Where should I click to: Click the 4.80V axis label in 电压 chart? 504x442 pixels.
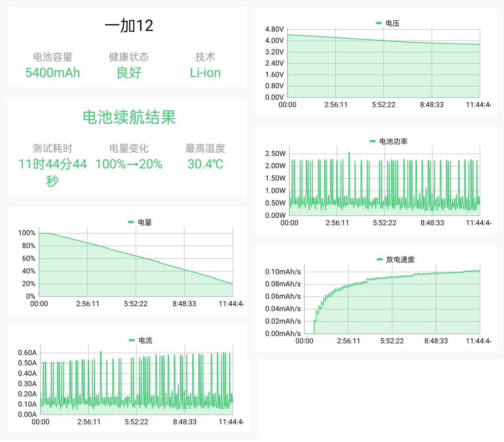274,29
